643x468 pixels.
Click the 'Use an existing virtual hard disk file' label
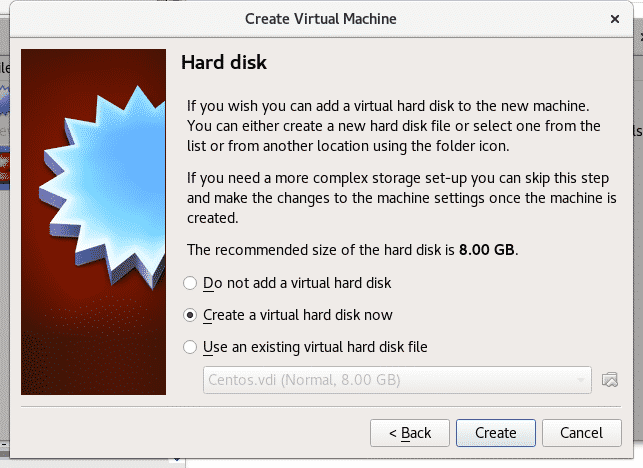click(x=315, y=347)
